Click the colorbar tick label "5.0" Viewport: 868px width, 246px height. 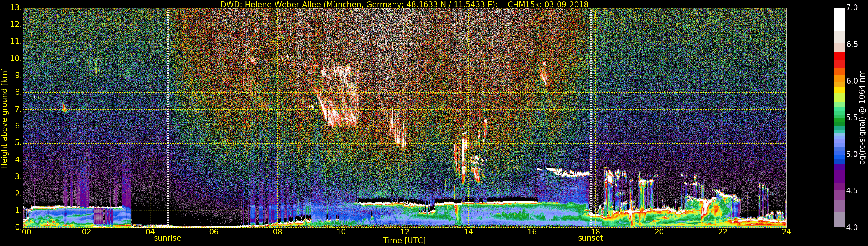coord(852,154)
